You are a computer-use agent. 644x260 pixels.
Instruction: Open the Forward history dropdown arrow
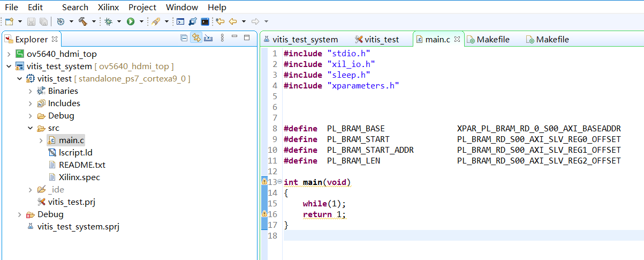(266, 21)
